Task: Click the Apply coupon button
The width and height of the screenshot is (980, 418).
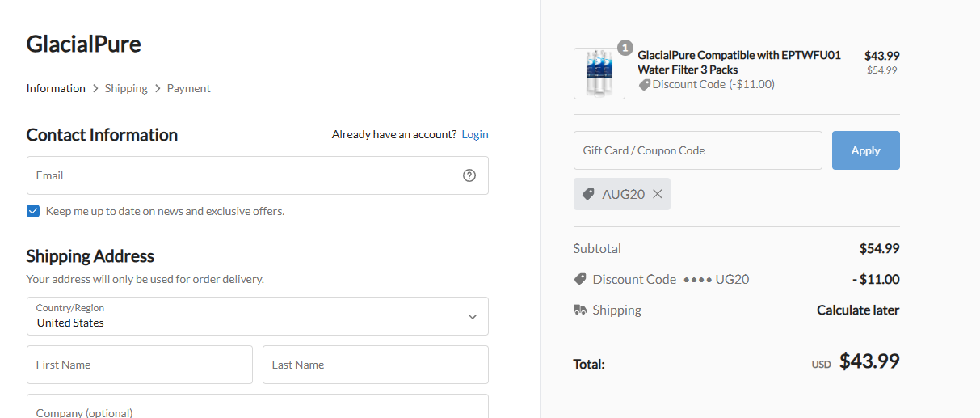Action: click(x=865, y=150)
